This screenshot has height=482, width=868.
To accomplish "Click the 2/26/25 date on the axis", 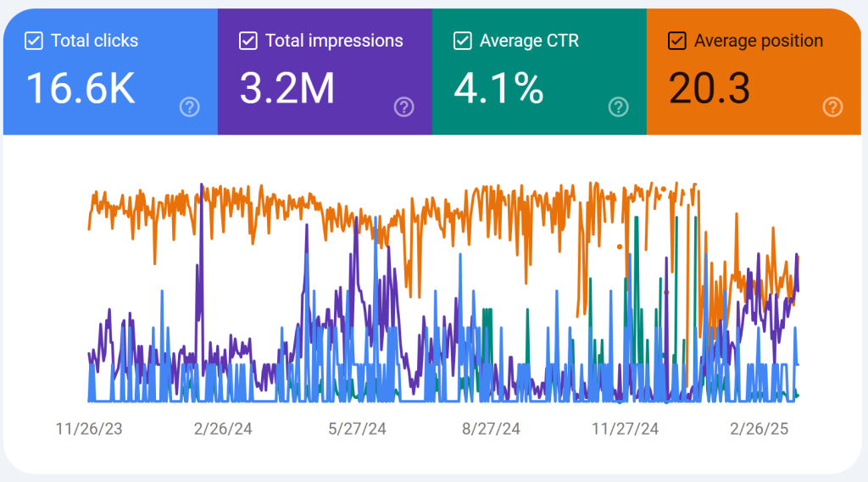I will coord(759,429).
